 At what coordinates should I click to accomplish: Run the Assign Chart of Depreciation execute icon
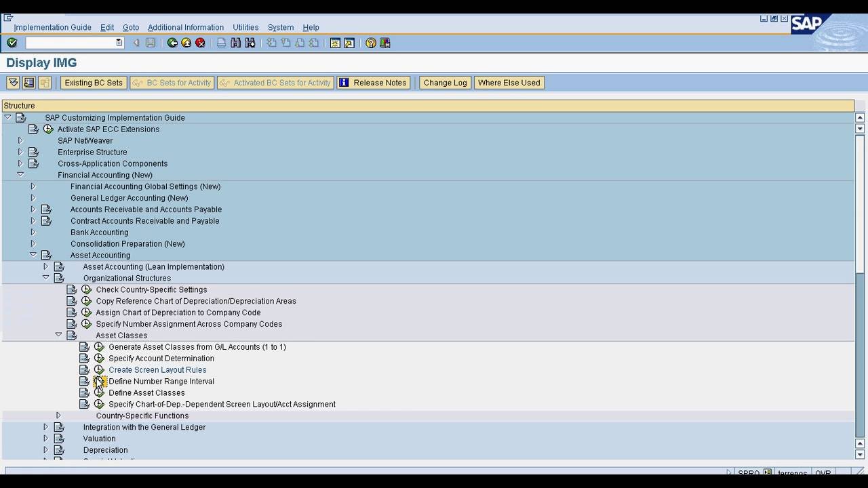pyautogui.click(x=86, y=312)
